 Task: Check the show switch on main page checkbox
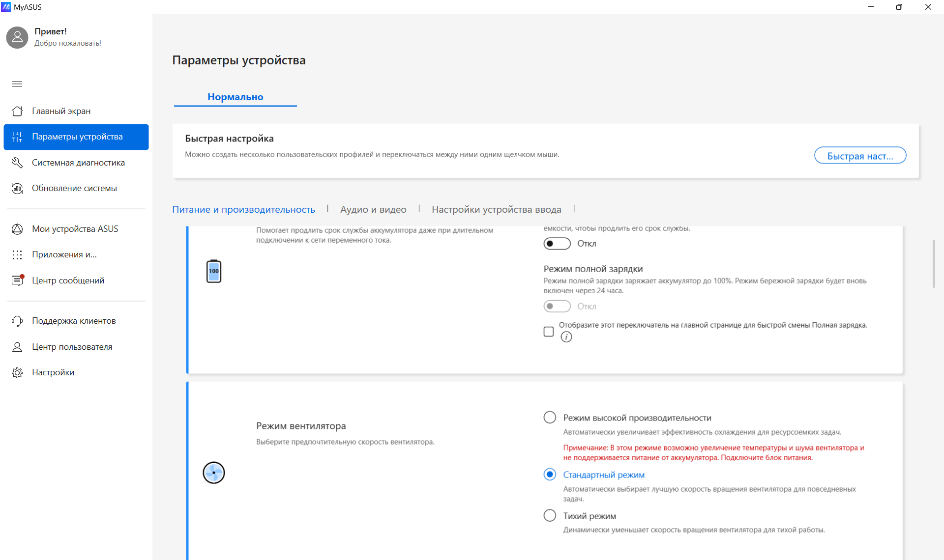tap(549, 332)
